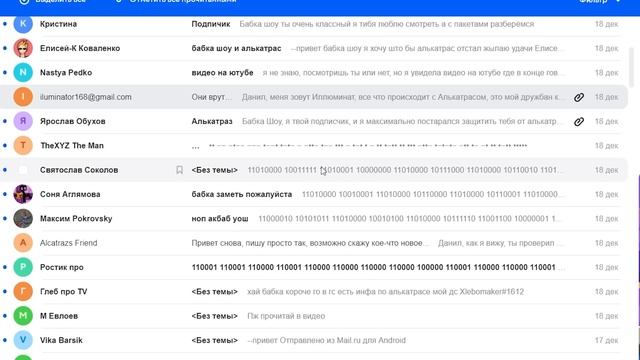640x360 pixels.
Task: Toggle unread dot for Кристина email
Action: coord(5,24)
